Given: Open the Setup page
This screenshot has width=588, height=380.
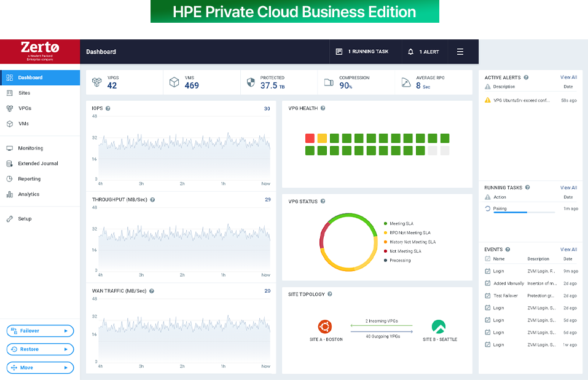Looking at the screenshot, I should tap(29, 218).
